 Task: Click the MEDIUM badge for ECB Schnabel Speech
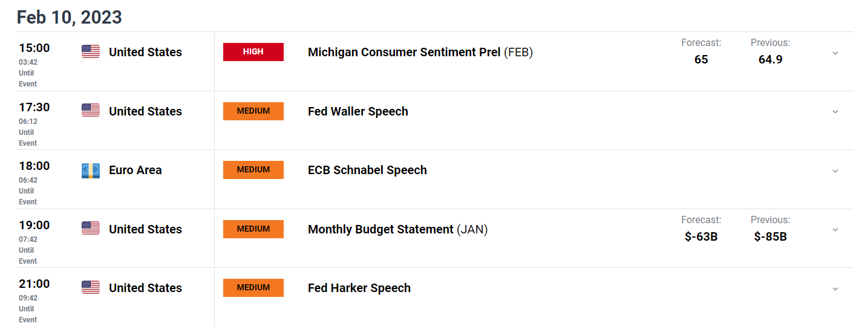click(x=253, y=170)
